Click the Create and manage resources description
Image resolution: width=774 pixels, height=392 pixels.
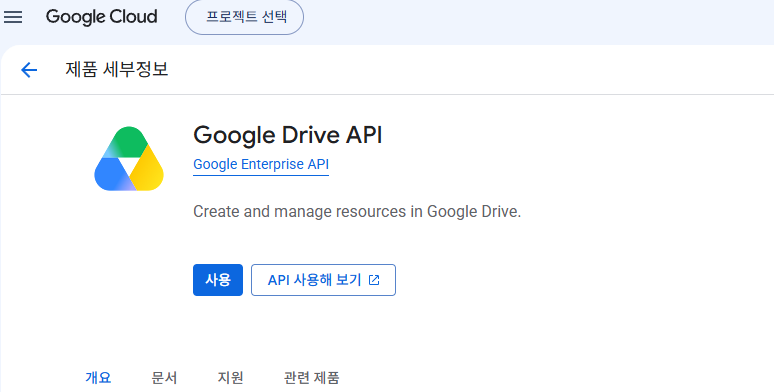tap(357, 211)
